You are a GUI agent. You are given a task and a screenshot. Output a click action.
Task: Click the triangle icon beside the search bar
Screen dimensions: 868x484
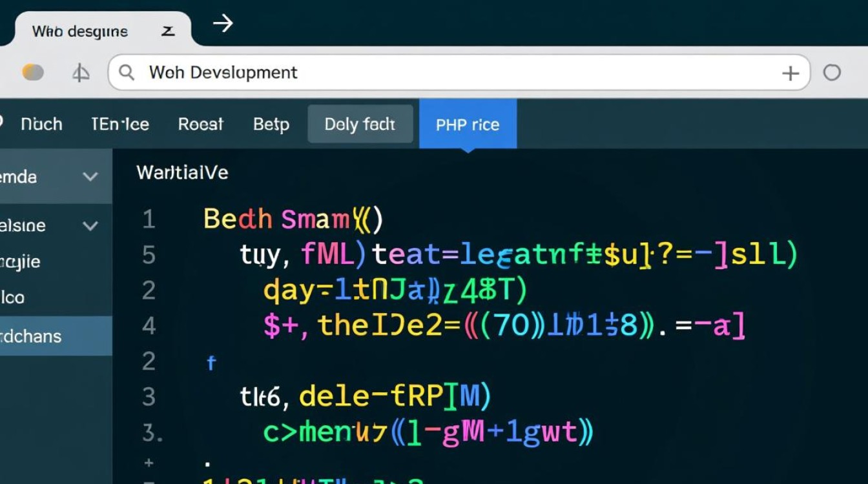tap(81, 73)
